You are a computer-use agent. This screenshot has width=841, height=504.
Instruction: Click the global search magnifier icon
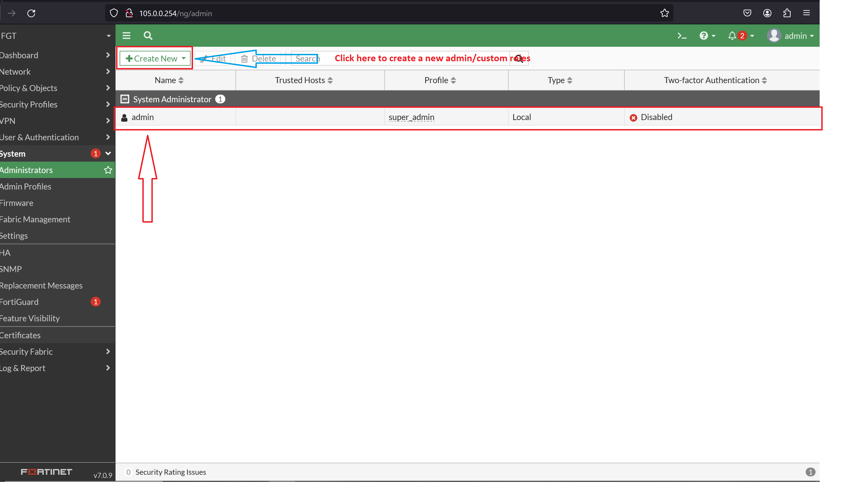click(148, 36)
